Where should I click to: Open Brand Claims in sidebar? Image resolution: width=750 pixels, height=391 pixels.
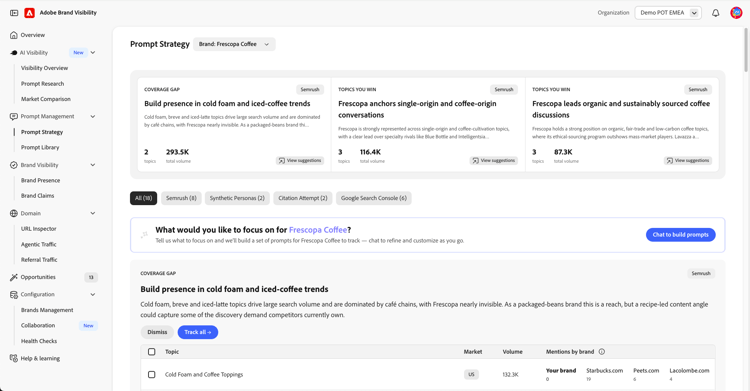tap(38, 196)
